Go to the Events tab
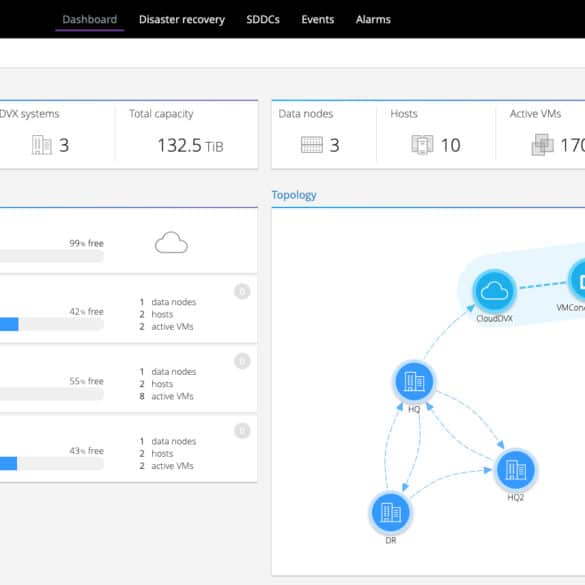 (x=317, y=19)
